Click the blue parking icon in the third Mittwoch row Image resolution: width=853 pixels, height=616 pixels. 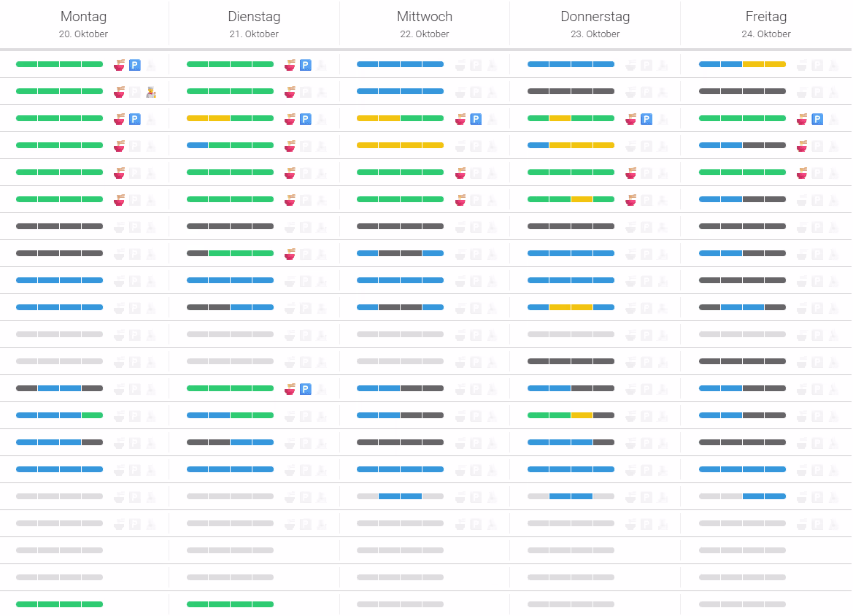[x=476, y=118]
